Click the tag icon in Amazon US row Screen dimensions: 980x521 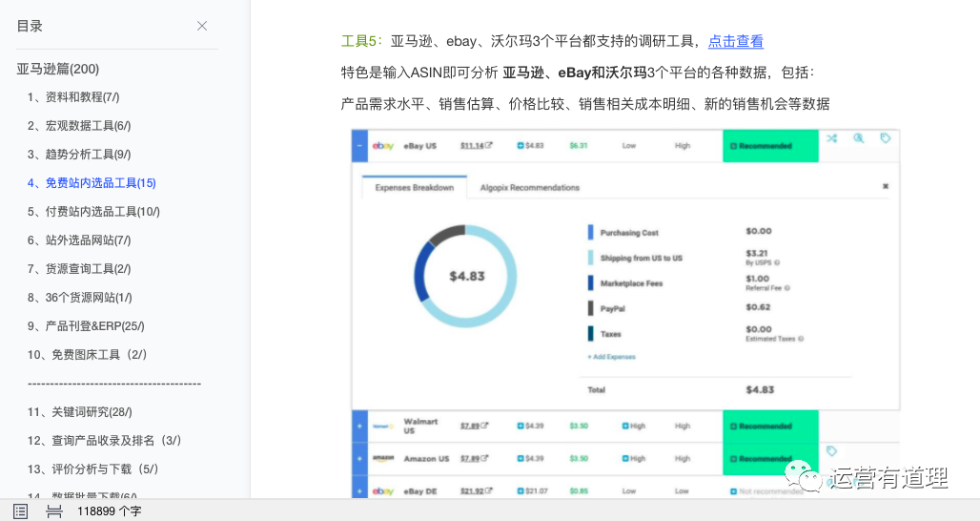[x=831, y=450]
